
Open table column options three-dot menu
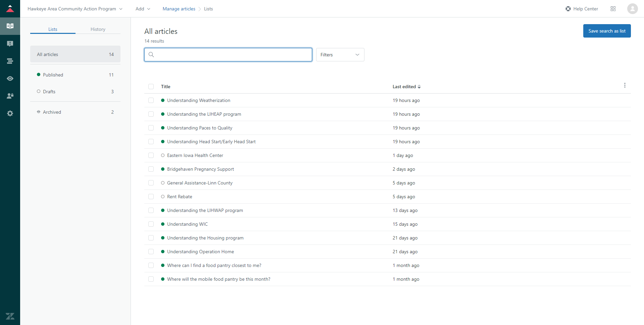[625, 86]
